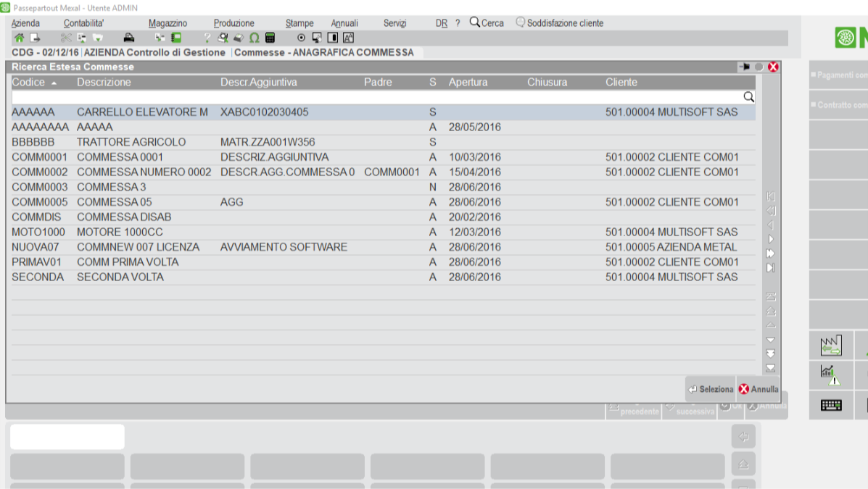Screen dimensions: 868x489
Task: Click the scissors cut icon
Action: pos(66,38)
